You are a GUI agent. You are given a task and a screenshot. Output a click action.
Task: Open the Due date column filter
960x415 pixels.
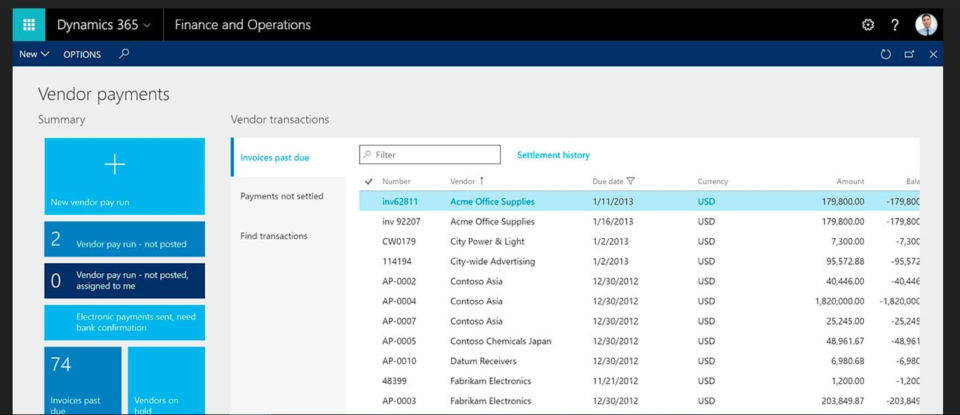(x=630, y=181)
